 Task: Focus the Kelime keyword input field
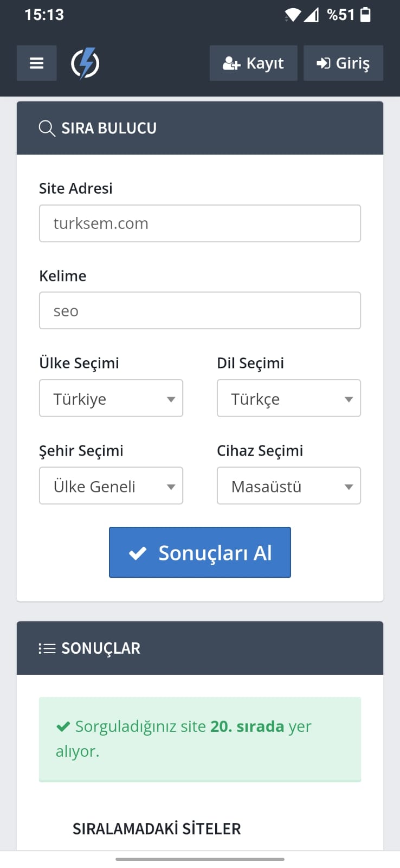(x=200, y=311)
